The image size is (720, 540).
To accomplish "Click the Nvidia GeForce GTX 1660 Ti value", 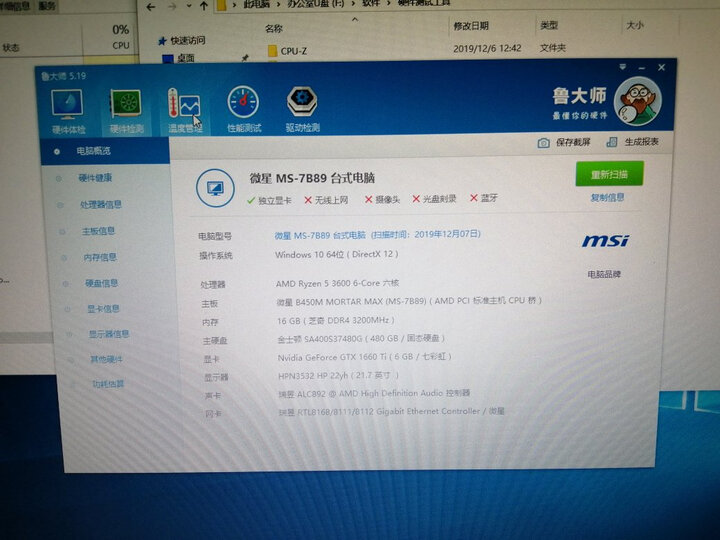I will click(x=365, y=357).
